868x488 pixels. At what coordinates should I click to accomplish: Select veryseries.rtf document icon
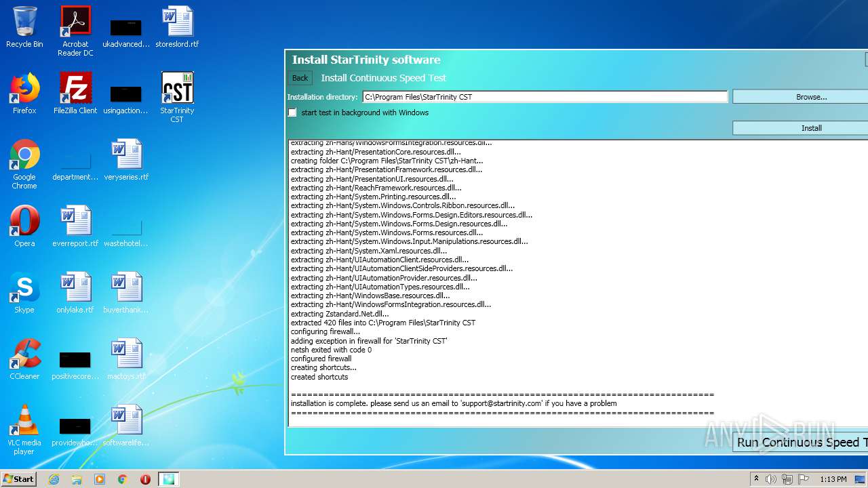(x=126, y=160)
